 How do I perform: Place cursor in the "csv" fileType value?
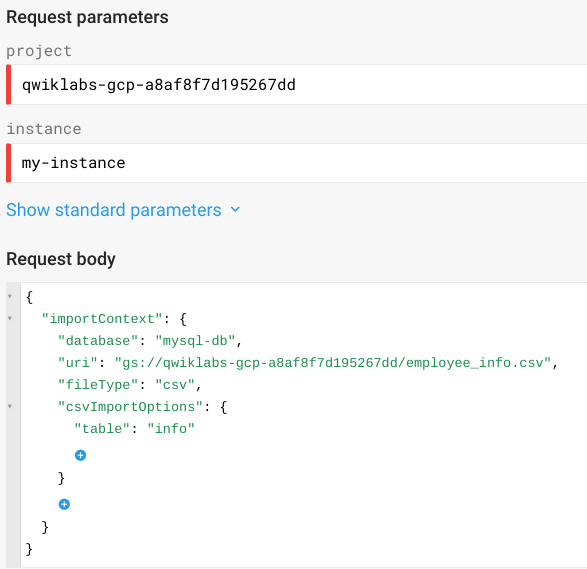point(175,385)
